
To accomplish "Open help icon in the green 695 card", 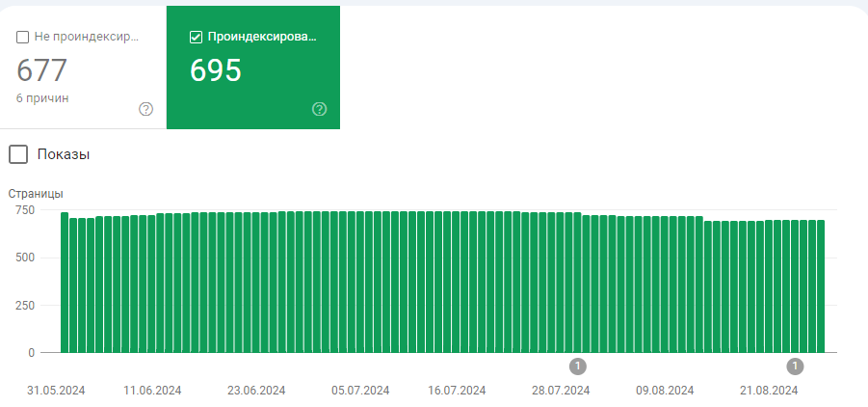I will (320, 109).
